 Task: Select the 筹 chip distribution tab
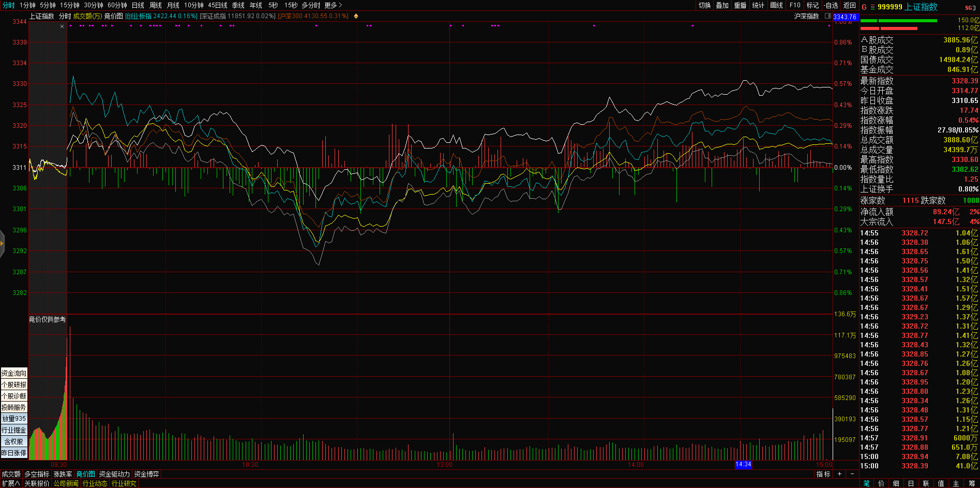[972, 483]
